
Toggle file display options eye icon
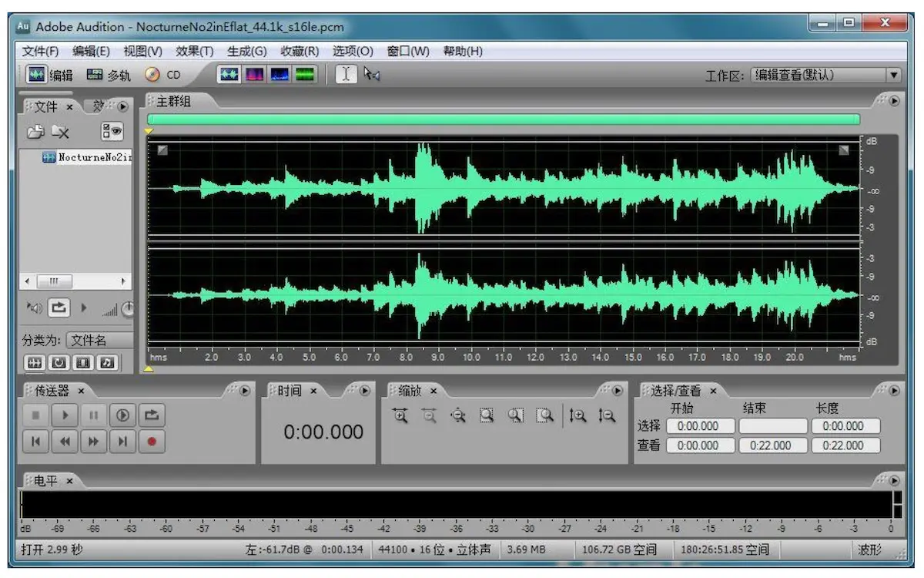coord(112,132)
